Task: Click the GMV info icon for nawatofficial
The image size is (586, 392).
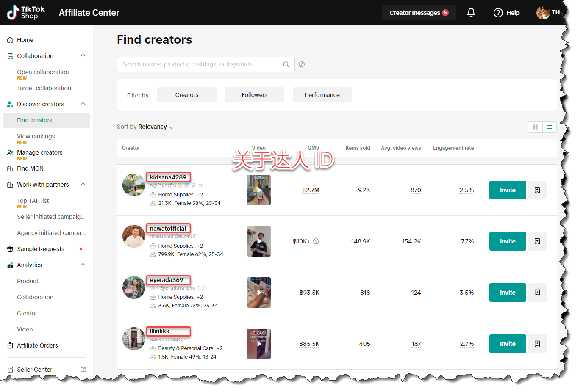Action: pyautogui.click(x=316, y=241)
